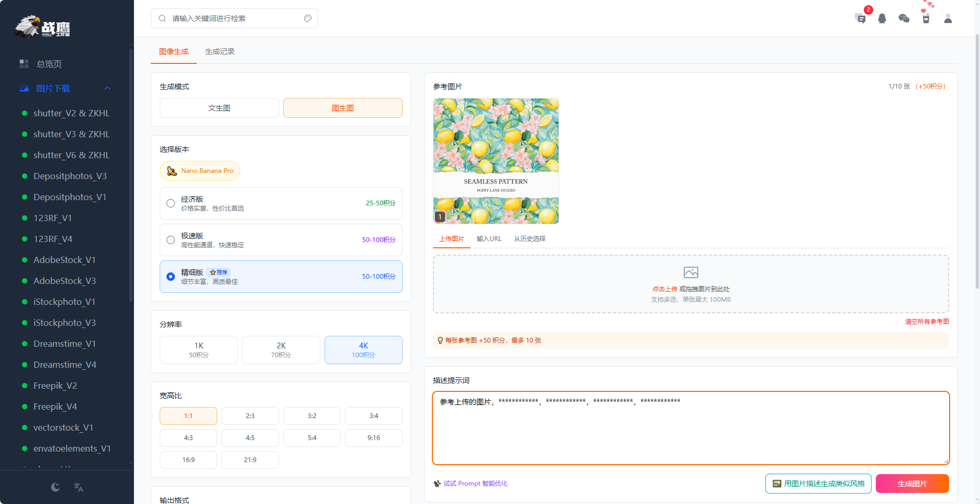
Task: Click the lemon pattern reference thumbnail
Action: (495, 161)
